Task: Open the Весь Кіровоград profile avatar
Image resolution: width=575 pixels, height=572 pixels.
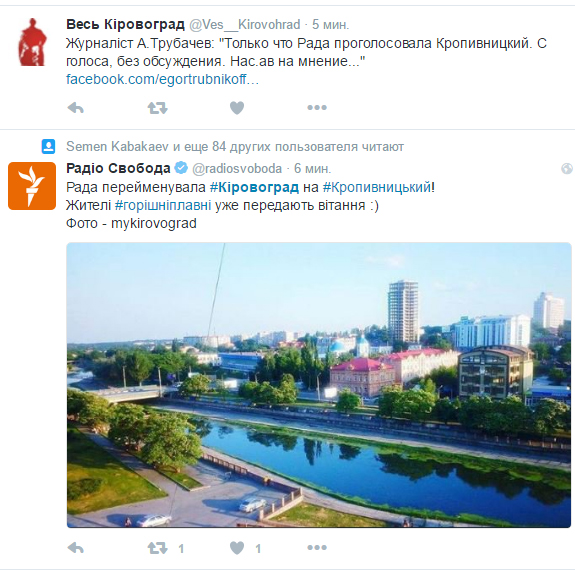Action: click(32, 42)
